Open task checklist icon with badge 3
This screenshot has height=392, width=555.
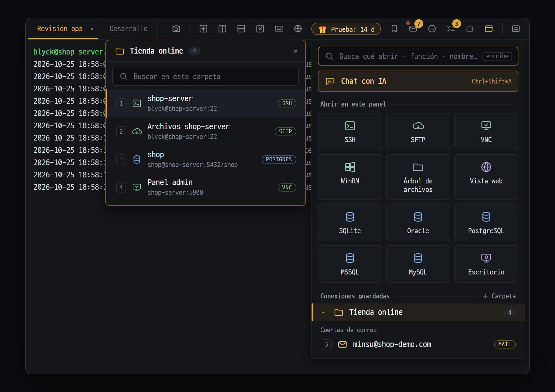point(451,29)
